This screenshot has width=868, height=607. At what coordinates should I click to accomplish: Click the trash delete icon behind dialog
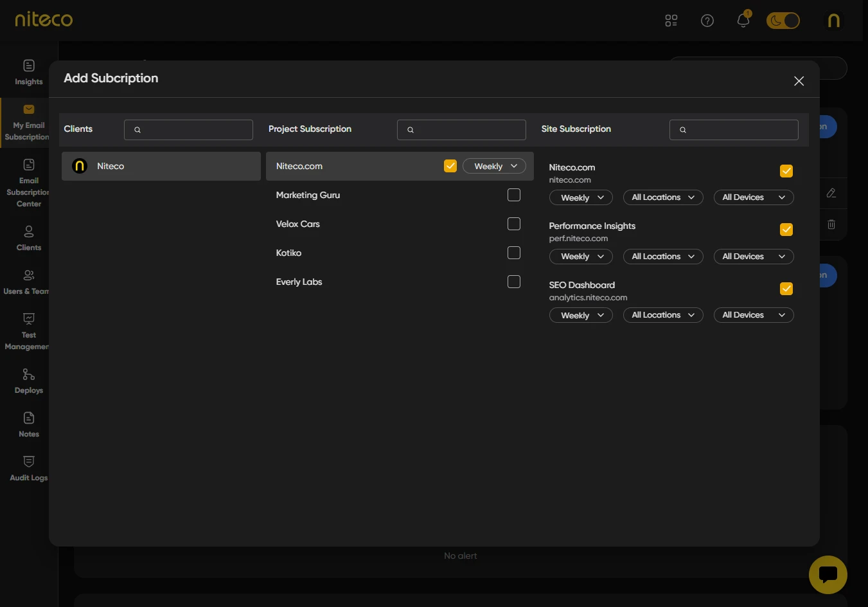click(x=831, y=224)
